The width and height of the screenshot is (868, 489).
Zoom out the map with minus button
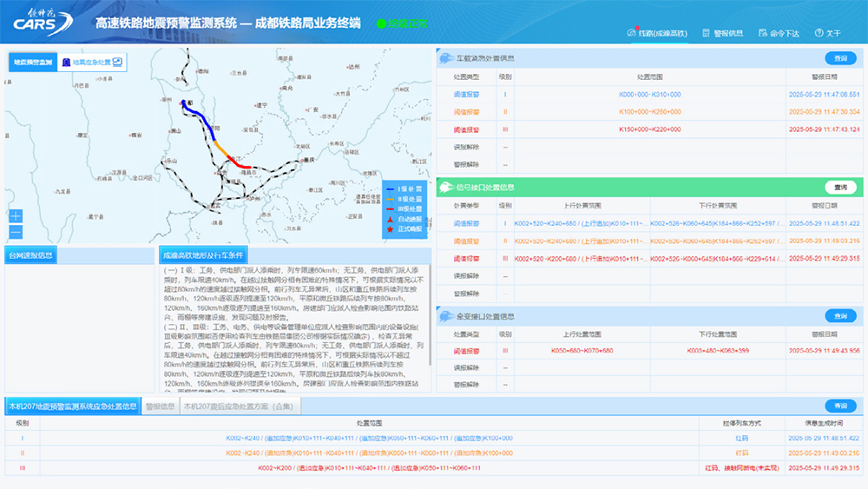pos(16,232)
